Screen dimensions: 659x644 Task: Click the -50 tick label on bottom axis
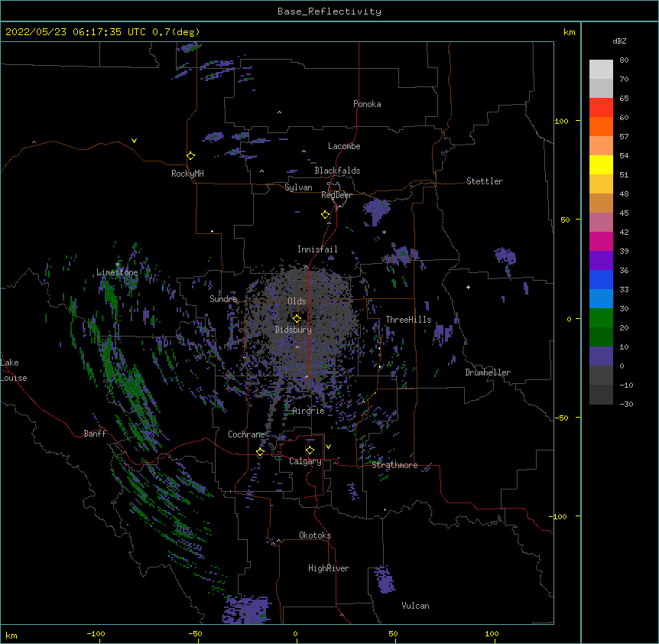195,633
